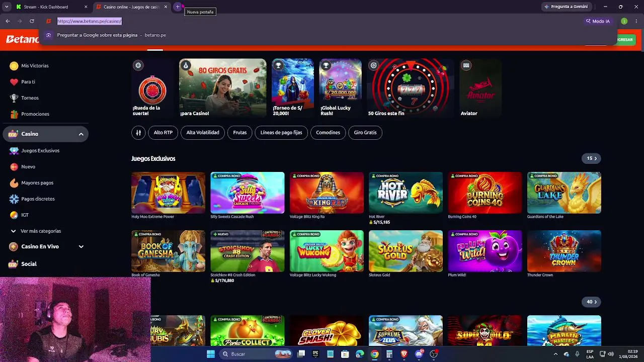Show all 15 Juegos Exclusivos
Viewport: 644px width, 362px height.
(592, 158)
